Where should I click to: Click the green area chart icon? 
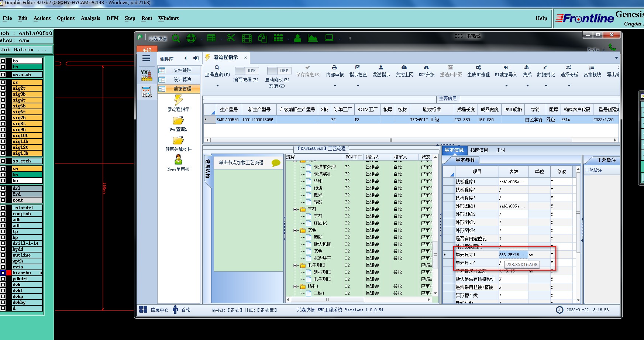[313, 38]
